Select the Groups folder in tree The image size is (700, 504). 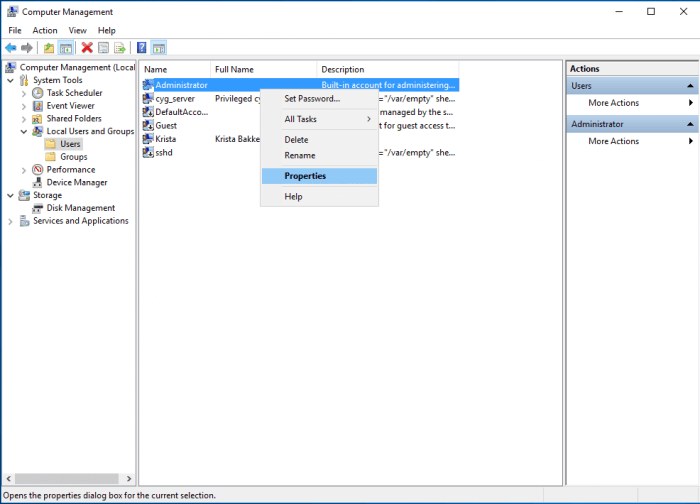(67, 157)
